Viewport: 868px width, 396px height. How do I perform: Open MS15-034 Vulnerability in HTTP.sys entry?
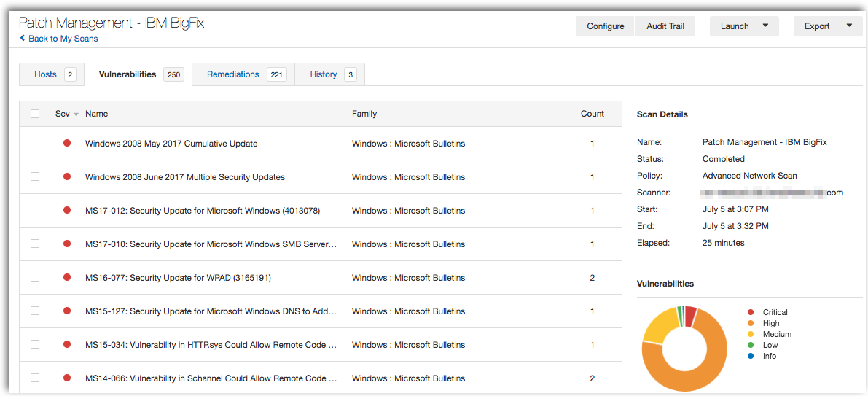click(211, 345)
